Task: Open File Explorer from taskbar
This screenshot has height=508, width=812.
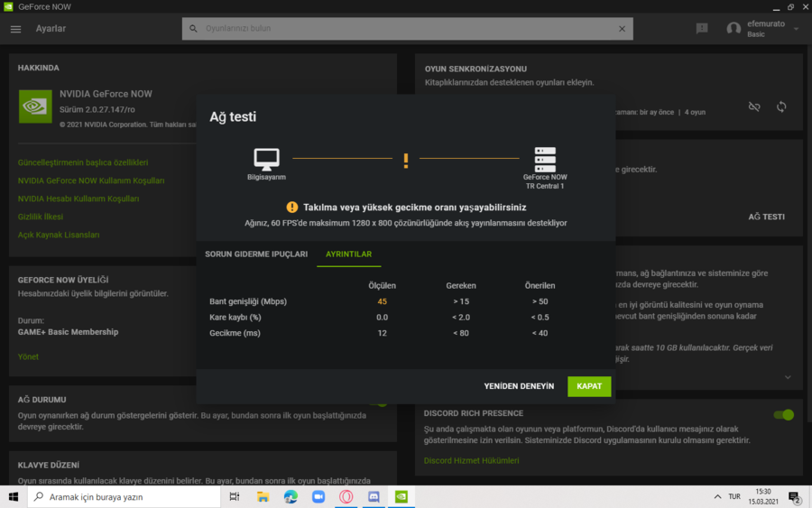Action: point(263,497)
